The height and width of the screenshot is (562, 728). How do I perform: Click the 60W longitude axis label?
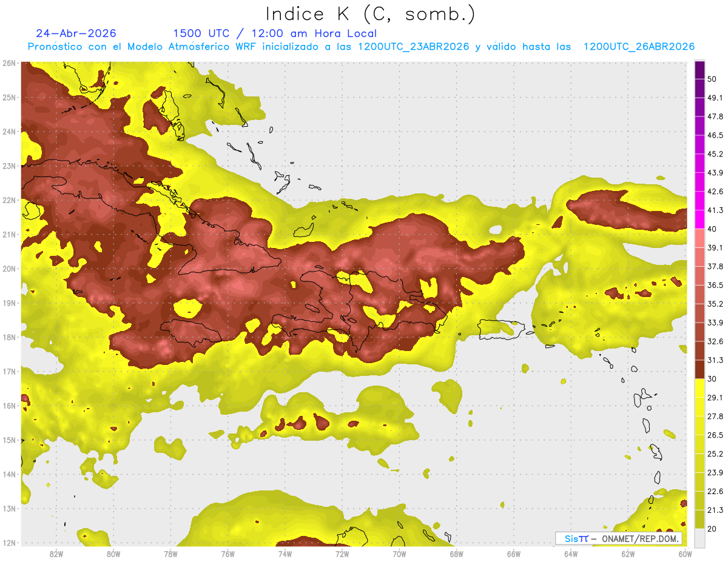click(x=686, y=554)
